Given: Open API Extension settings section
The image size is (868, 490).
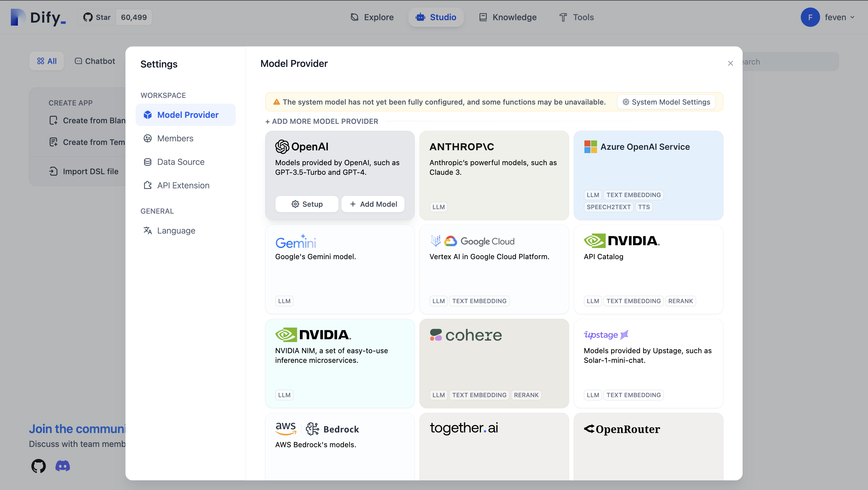Looking at the screenshot, I should point(186,185).
